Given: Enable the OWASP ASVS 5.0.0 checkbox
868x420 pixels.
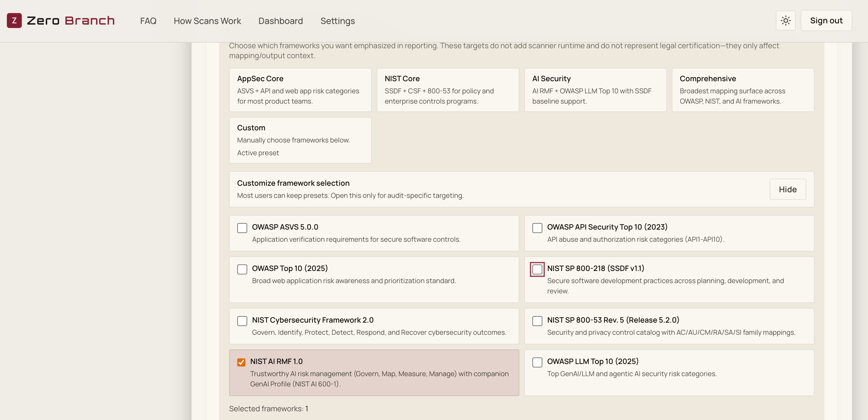Looking at the screenshot, I should click(242, 228).
